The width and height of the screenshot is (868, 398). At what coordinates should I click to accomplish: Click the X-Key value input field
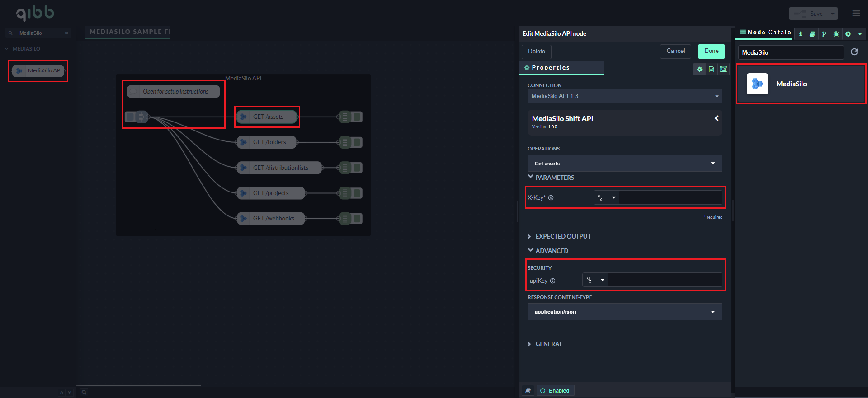(x=670, y=198)
